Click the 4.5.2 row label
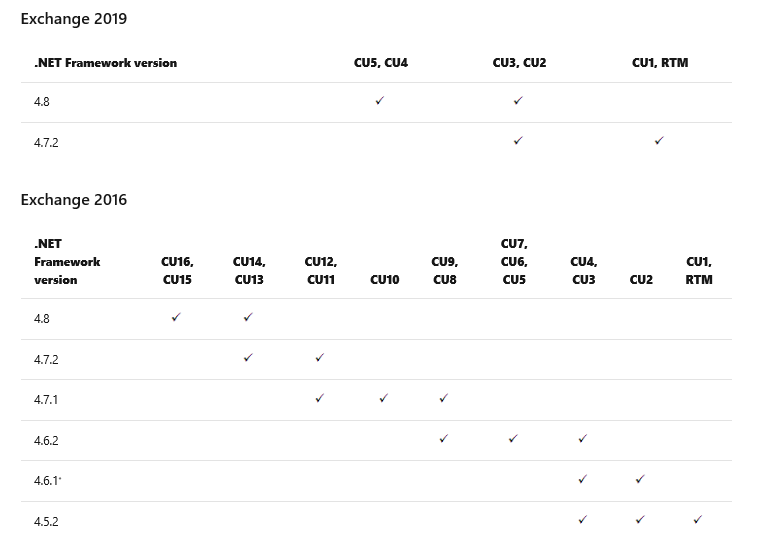 tap(46, 521)
